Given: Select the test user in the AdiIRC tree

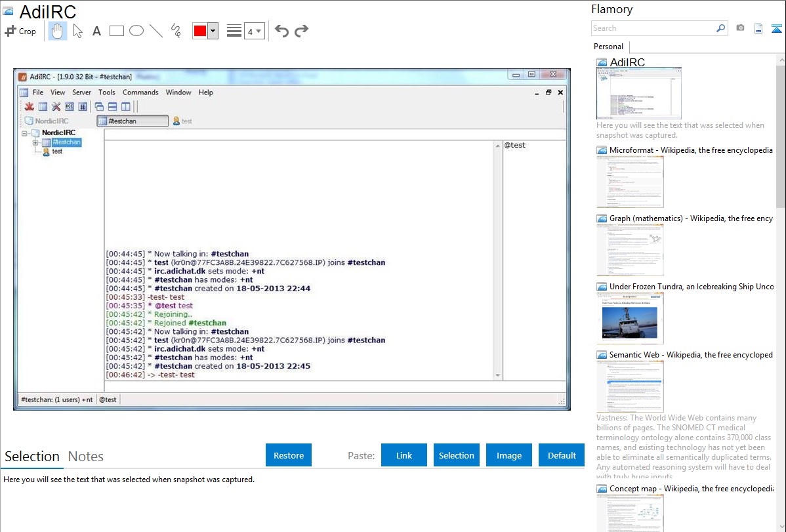Looking at the screenshot, I should (57, 152).
